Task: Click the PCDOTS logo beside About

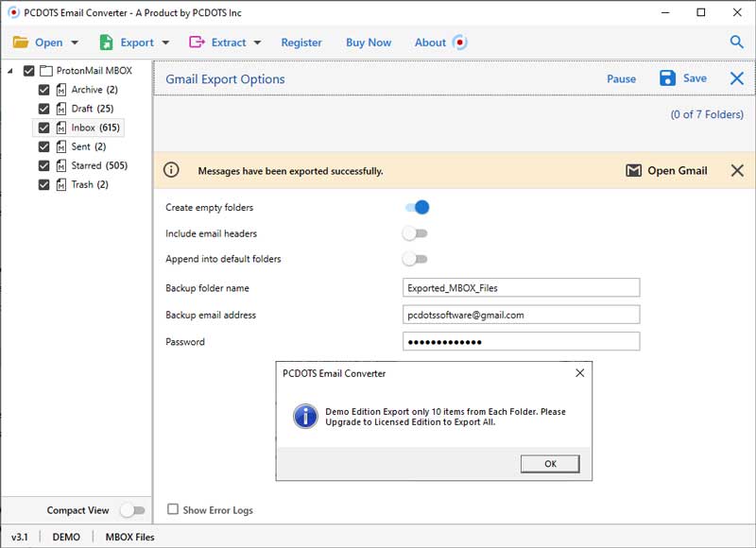Action: [x=460, y=43]
